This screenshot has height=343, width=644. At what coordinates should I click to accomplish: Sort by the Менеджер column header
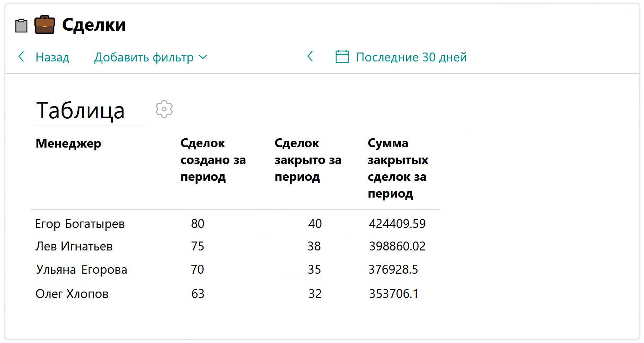68,143
